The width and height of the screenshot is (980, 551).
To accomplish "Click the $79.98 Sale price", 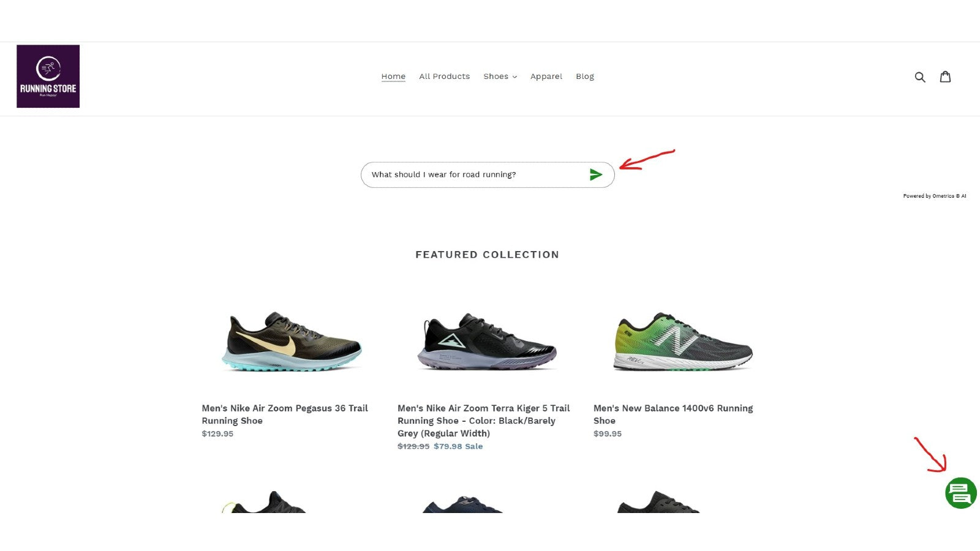I will pyautogui.click(x=458, y=446).
